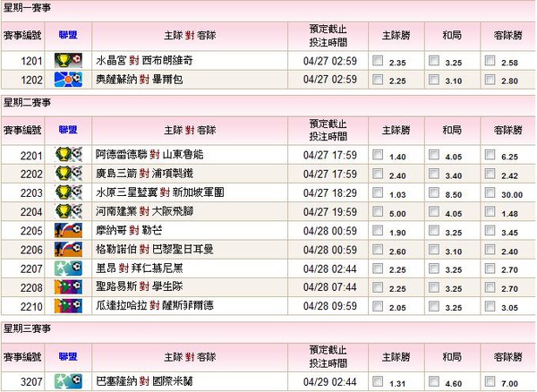Screen dimensions: 537x392
Task: Click deadline 04/27 18:29 cell
Action: [x=328, y=192]
